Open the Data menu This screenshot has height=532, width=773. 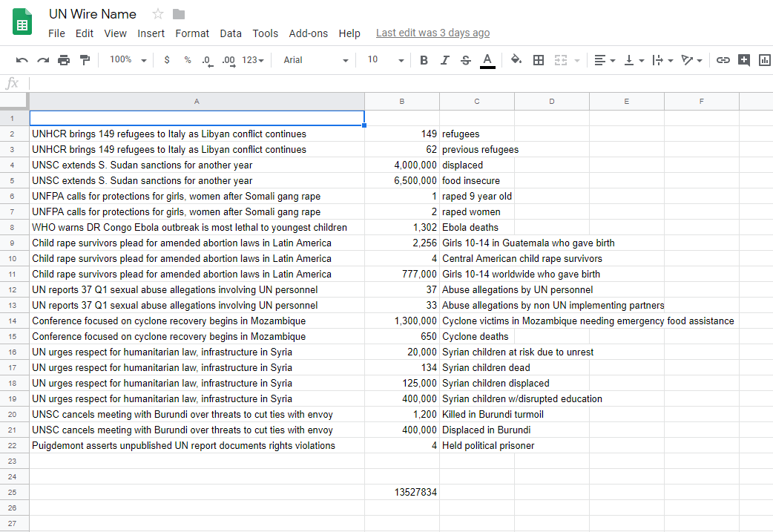(x=231, y=33)
